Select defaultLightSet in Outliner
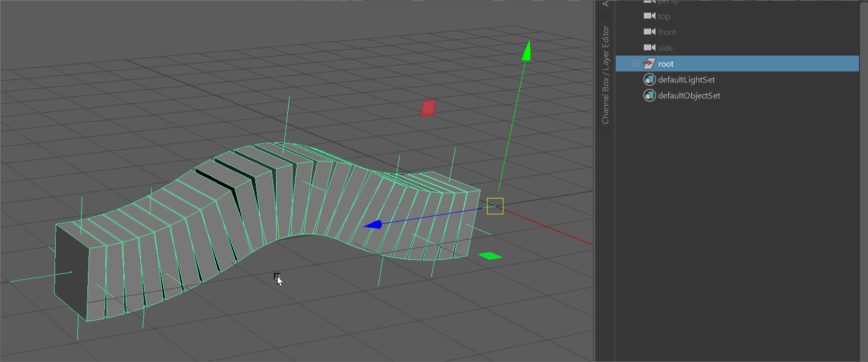 (686, 80)
